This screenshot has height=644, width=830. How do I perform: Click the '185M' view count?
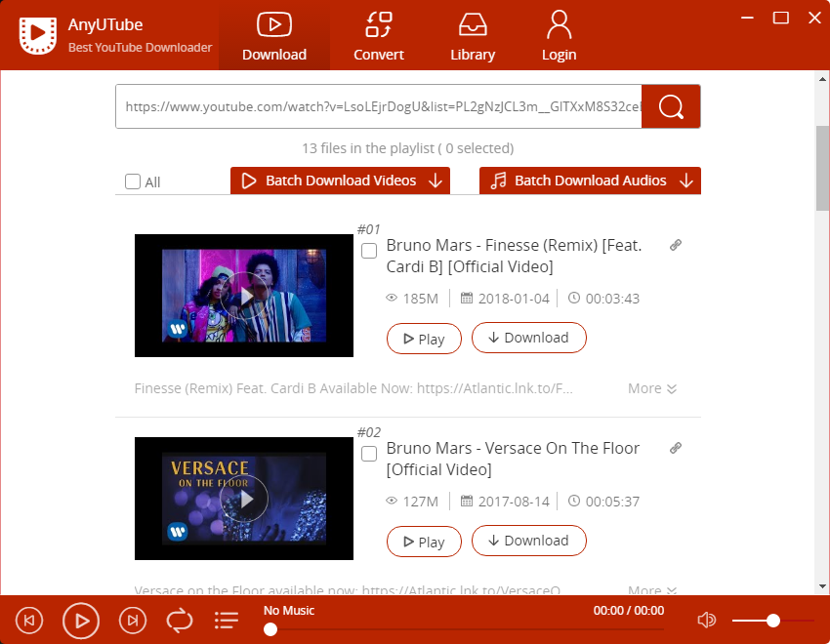(x=420, y=299)
